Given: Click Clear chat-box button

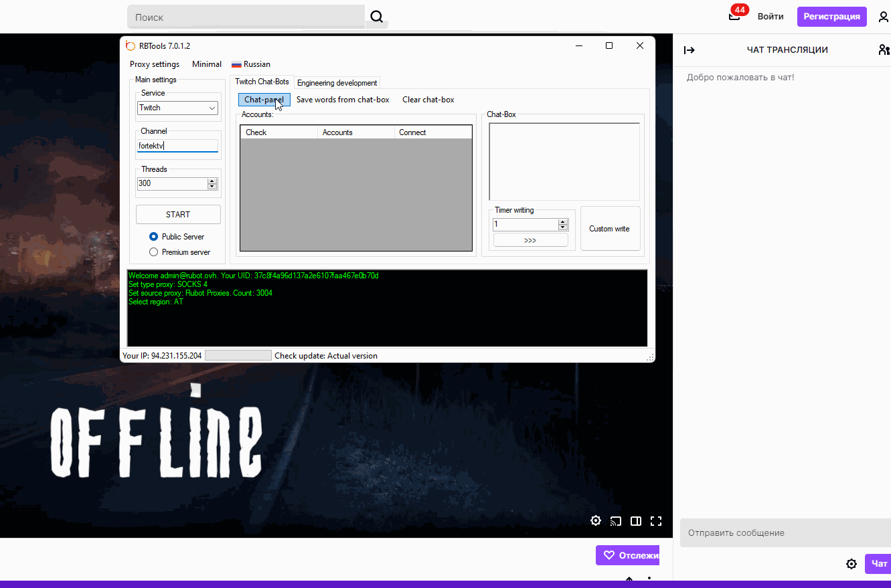Looking at the screenshot, I should click(x=428, y=100).
